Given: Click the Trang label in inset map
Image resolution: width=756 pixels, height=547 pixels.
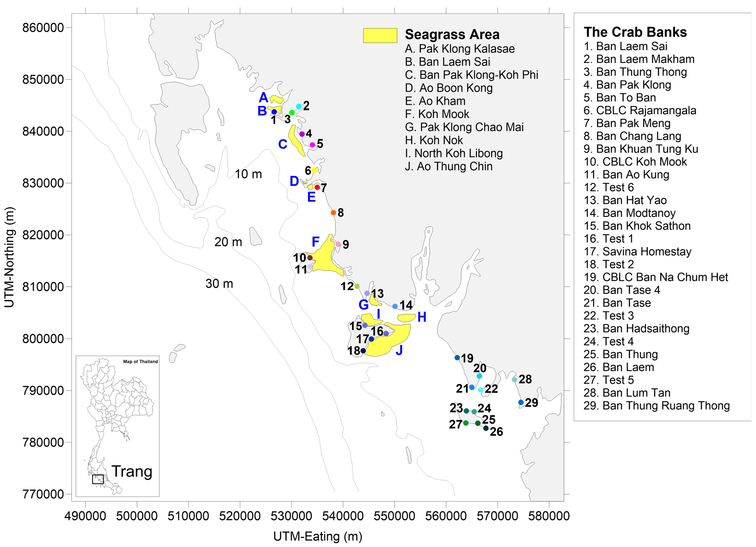Looking at the screenshot, I should point(132,471).
